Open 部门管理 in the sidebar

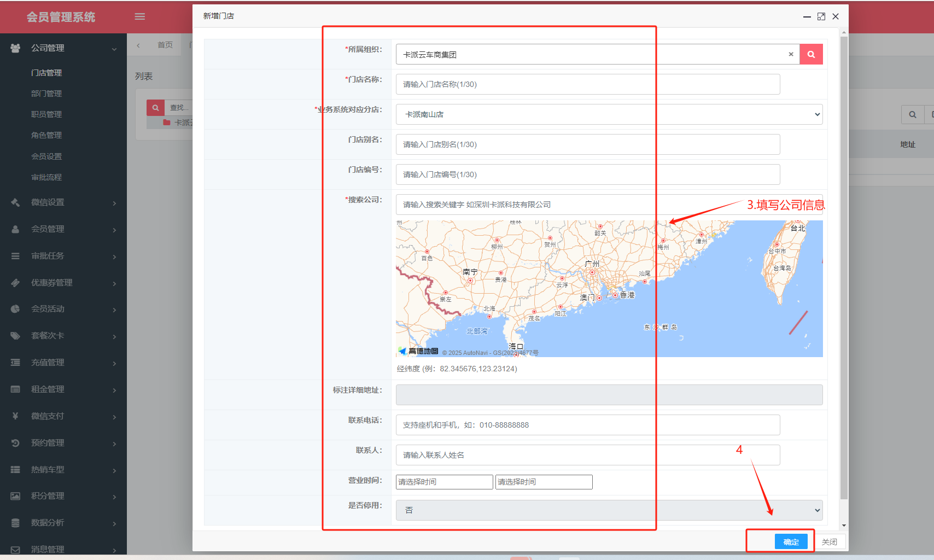pyautogui.click(x=46, y=94)
